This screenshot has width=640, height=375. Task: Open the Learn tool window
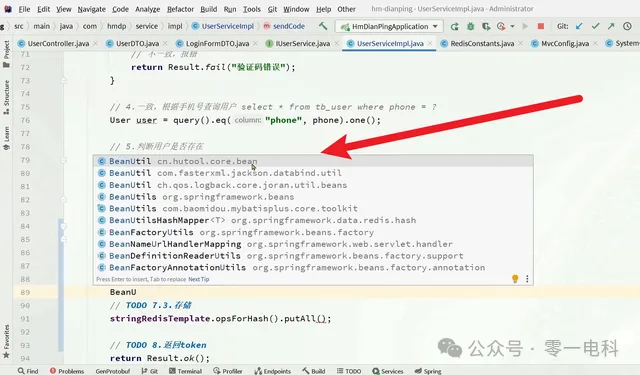7,138
